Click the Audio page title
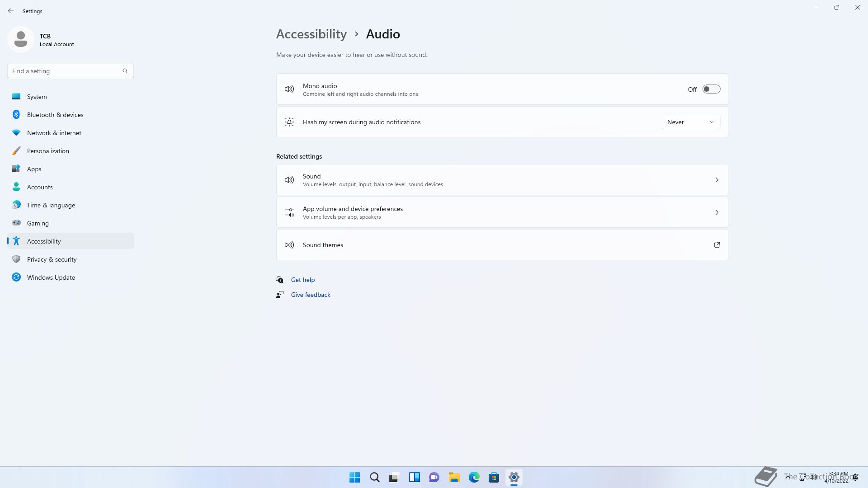The height and width of the screenshot is (488, 868). [383, 34]
